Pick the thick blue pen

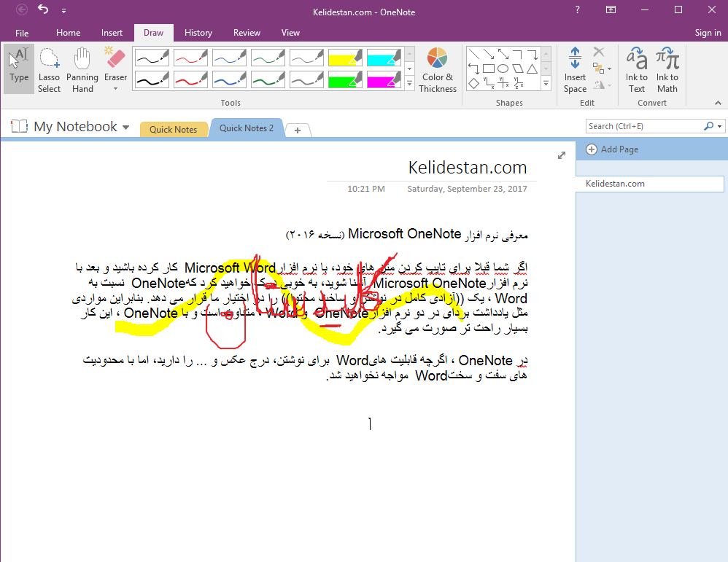tap(229, 79)
